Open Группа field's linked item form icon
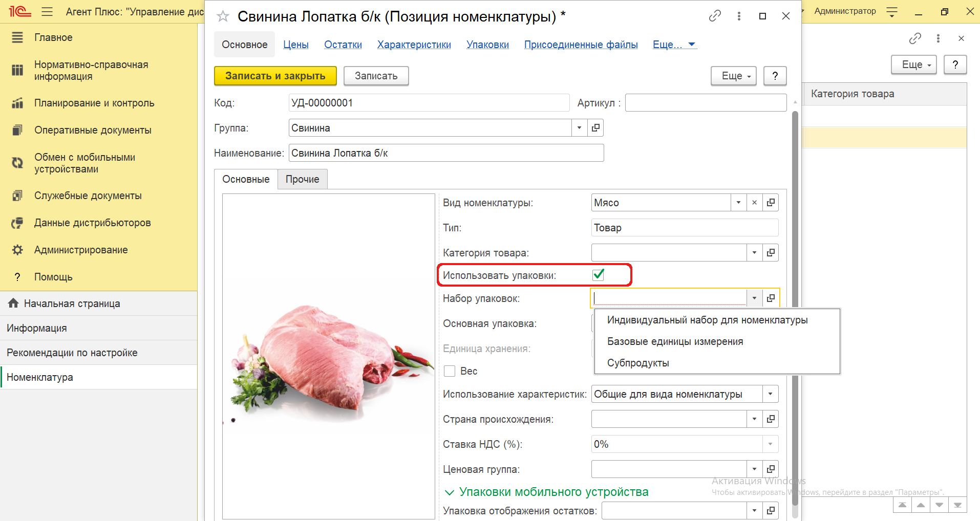 (x=595, y=128)
